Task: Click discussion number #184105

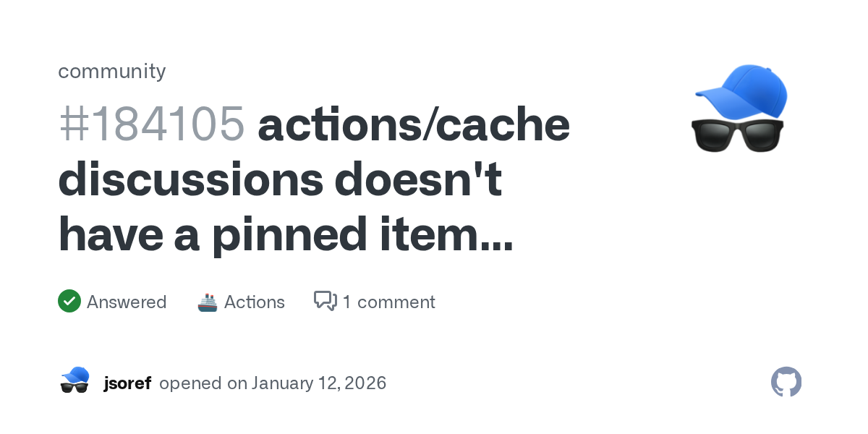Action: pos(151,124)
